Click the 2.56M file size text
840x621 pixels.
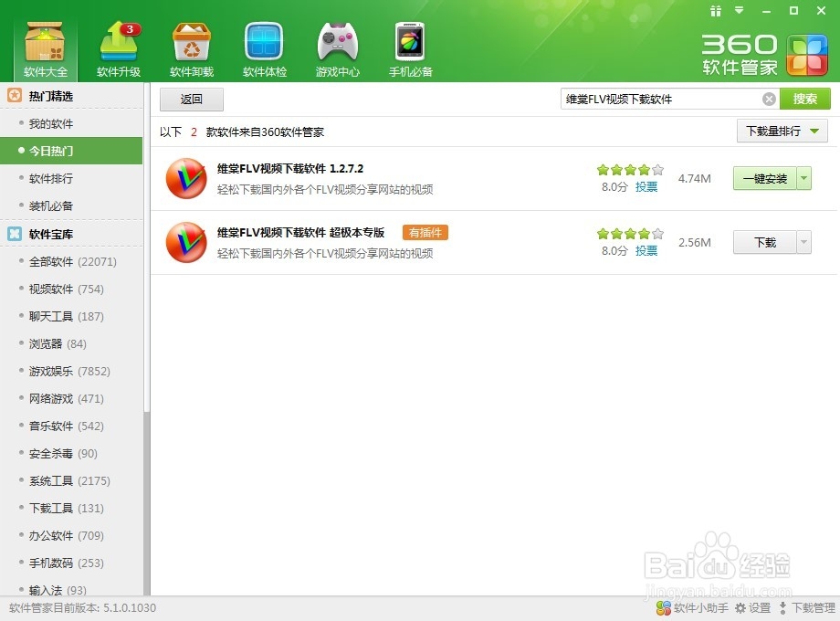pos(694,242)
